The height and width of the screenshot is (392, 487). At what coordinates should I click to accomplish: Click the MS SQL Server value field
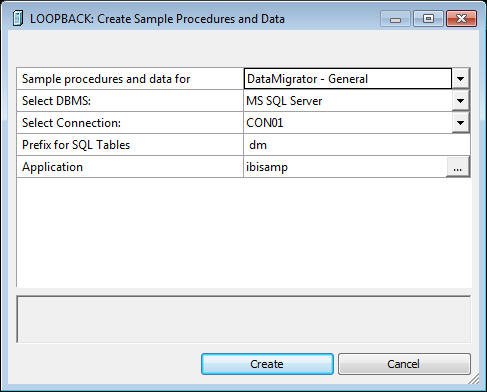click(348, 101)
